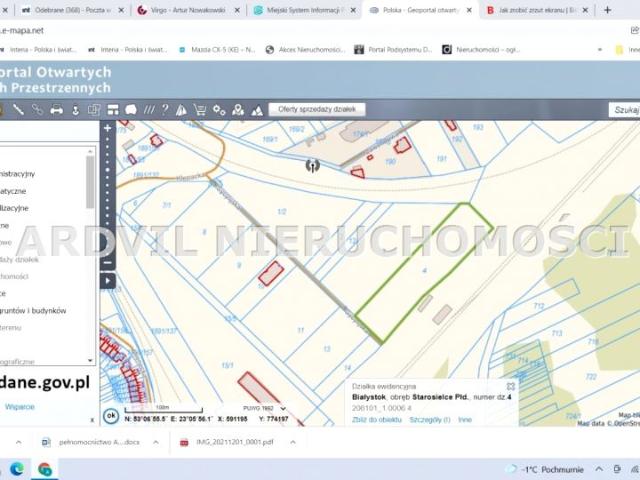The image size is (640, 480).
Task: Open the Nieruchomości - ogł... bookmark
Action: pos(482,50)
